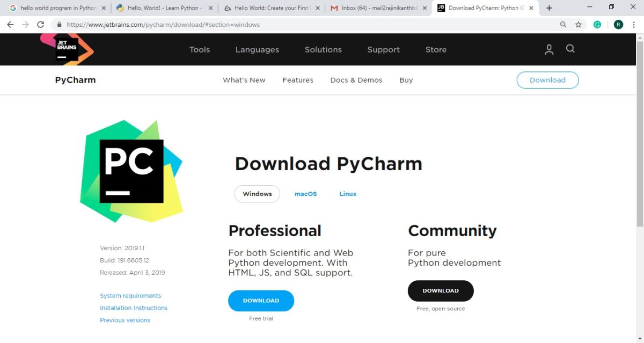
Task: Open Previous versions link
Action: point(125,320)
